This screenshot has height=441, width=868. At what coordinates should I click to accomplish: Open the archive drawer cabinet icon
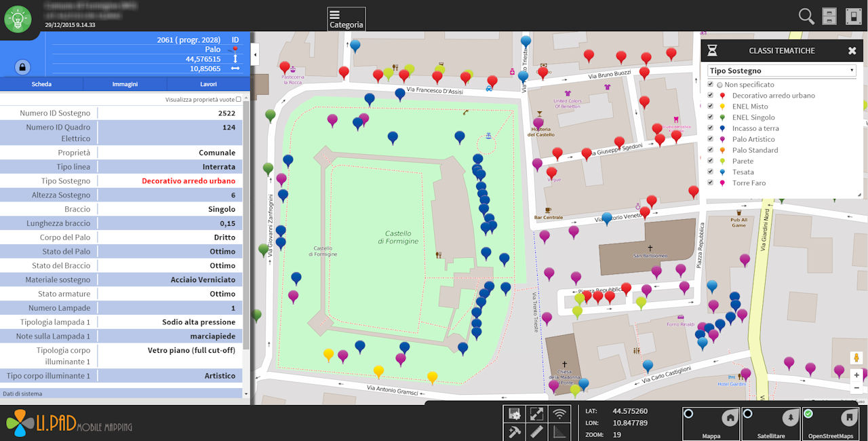pyautogui.click(x=829, y=16)
